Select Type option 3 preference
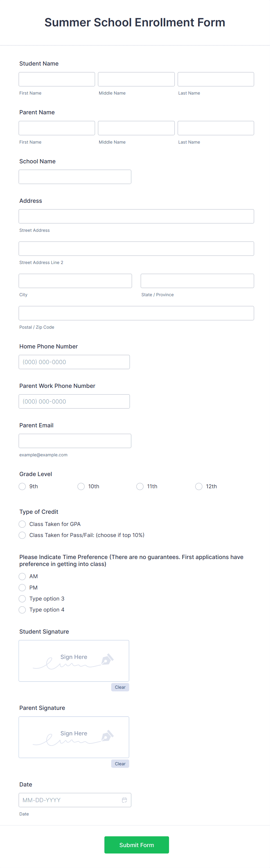This screenshot has height=868, width=270. tap(22, 598)
